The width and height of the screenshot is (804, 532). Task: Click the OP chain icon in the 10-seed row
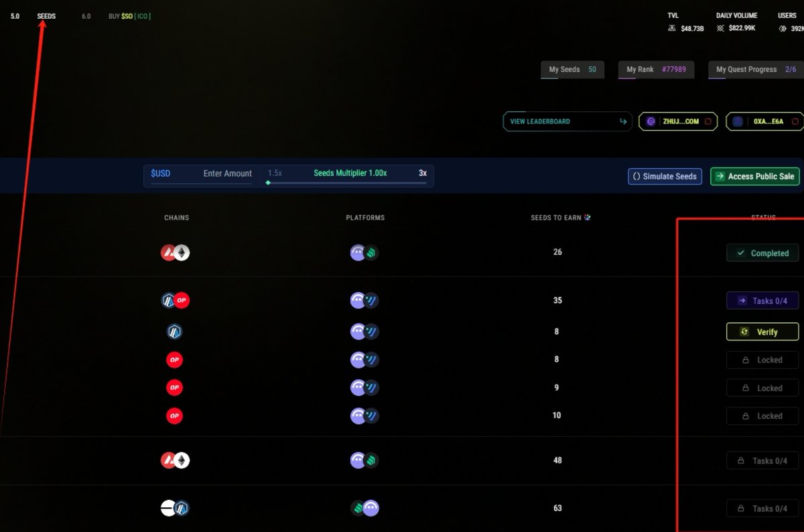(174, 416)
